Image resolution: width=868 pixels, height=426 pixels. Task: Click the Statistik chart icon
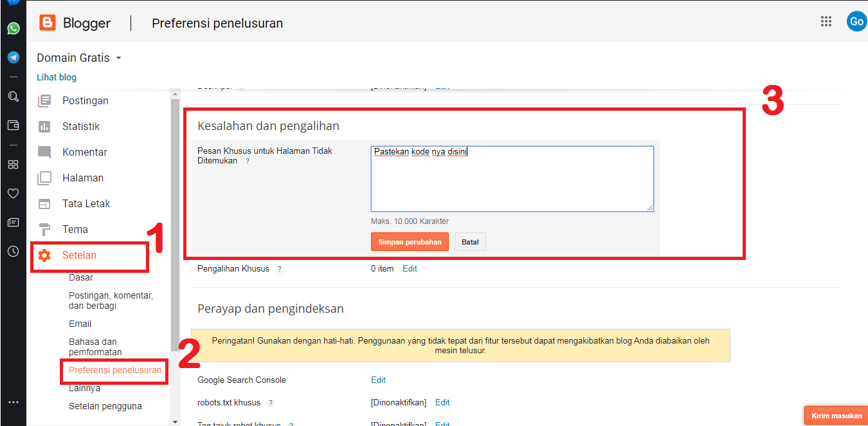pyautogui.click(x=44, y=127)
